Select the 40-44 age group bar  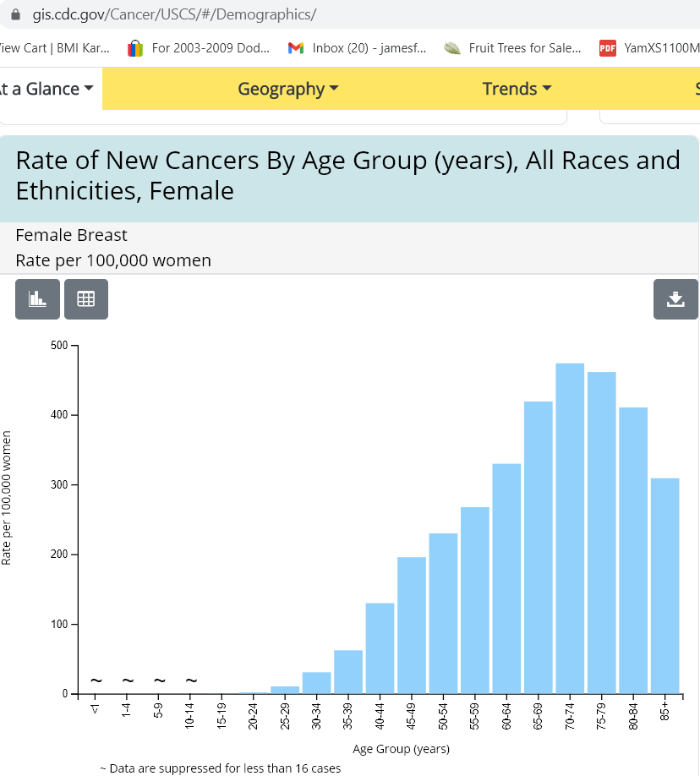380,648
